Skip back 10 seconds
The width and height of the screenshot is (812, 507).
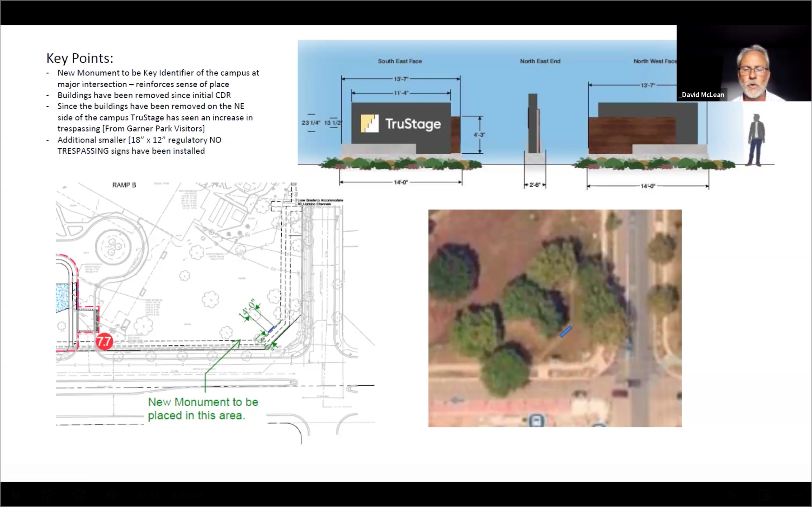click(x=47, y=495)
